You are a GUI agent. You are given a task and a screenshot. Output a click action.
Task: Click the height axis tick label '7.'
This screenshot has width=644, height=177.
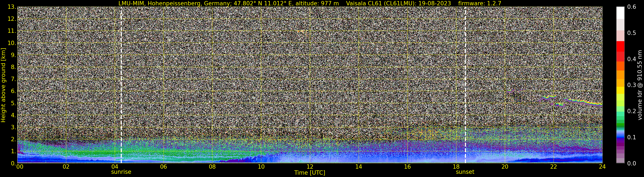tap(13, 79)
